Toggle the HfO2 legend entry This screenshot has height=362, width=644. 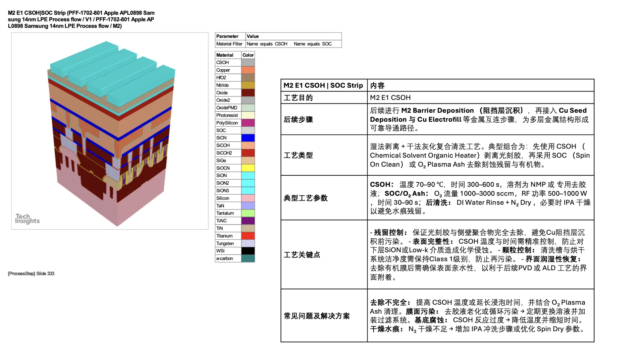221,77
